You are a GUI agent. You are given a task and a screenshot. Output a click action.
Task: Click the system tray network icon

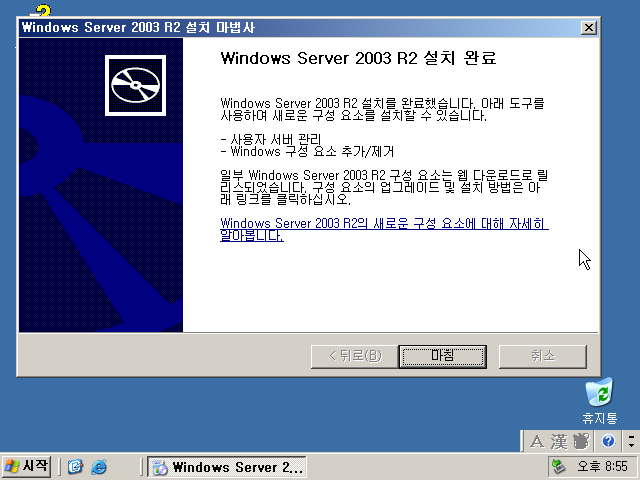(x=558, y=466)
